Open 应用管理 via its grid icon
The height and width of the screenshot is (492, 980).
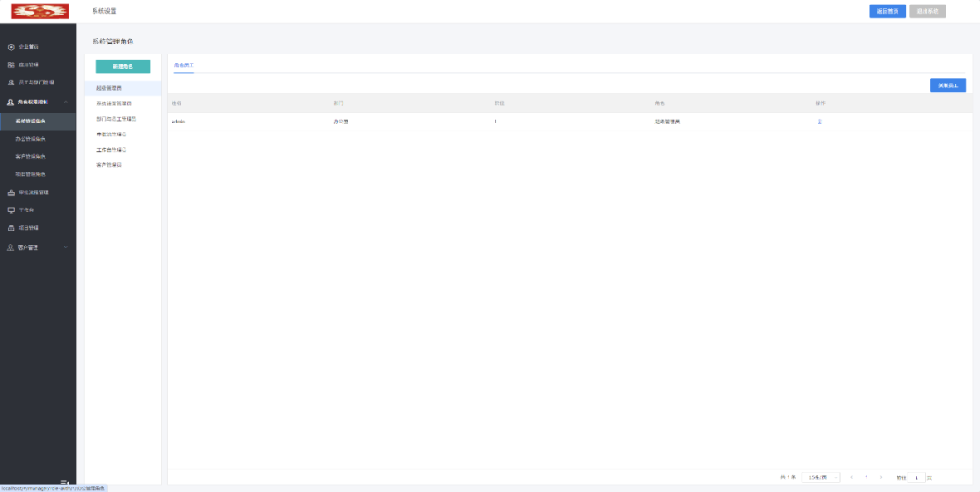[x=11, y=64]
